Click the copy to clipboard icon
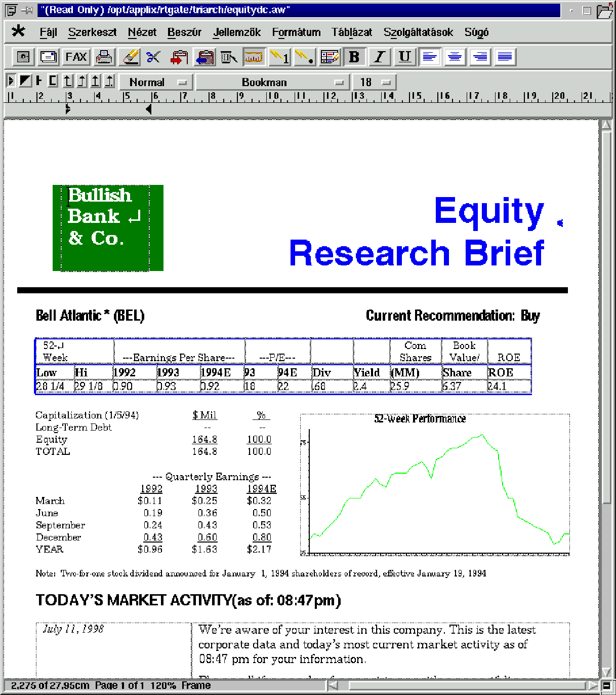This screenshot has width=616, height=695. click(179, 57)
